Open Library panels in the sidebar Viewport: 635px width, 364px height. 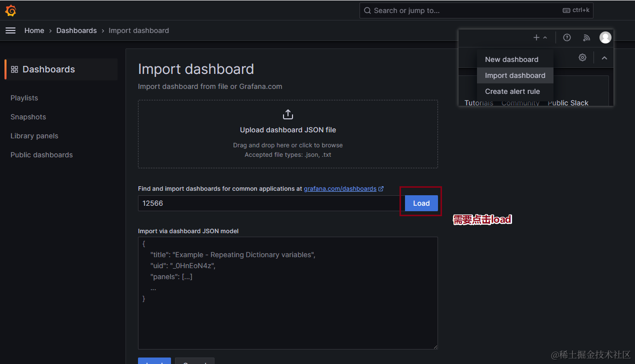34,136
